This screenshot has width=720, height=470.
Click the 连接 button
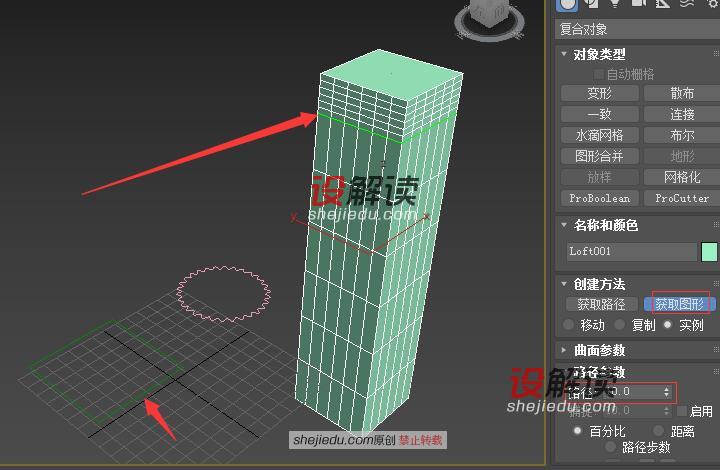(x=682, y=114)
